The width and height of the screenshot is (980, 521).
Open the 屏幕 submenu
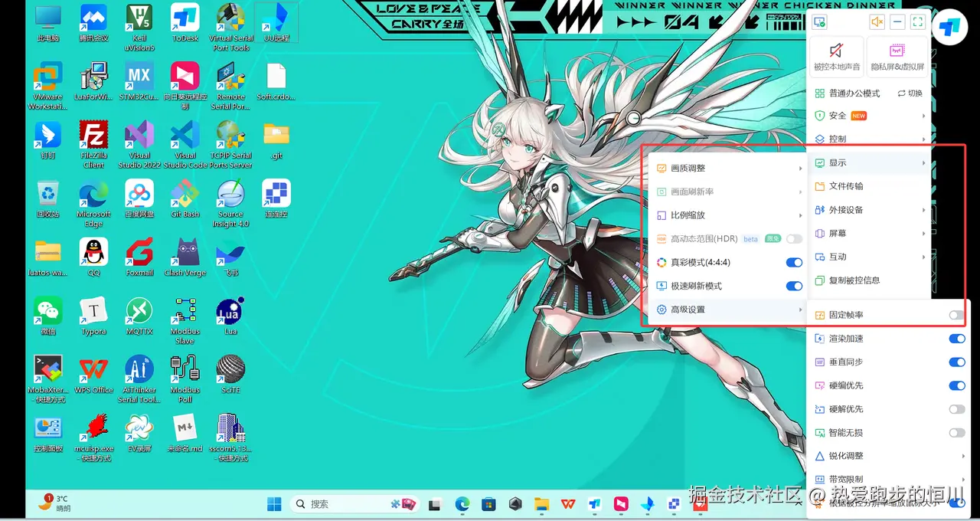(871, 233)
